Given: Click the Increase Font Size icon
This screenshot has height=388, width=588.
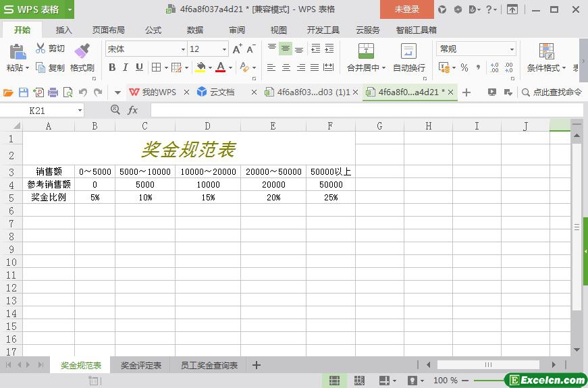Looking at the screenshot, I should click(x=237, y=49).
